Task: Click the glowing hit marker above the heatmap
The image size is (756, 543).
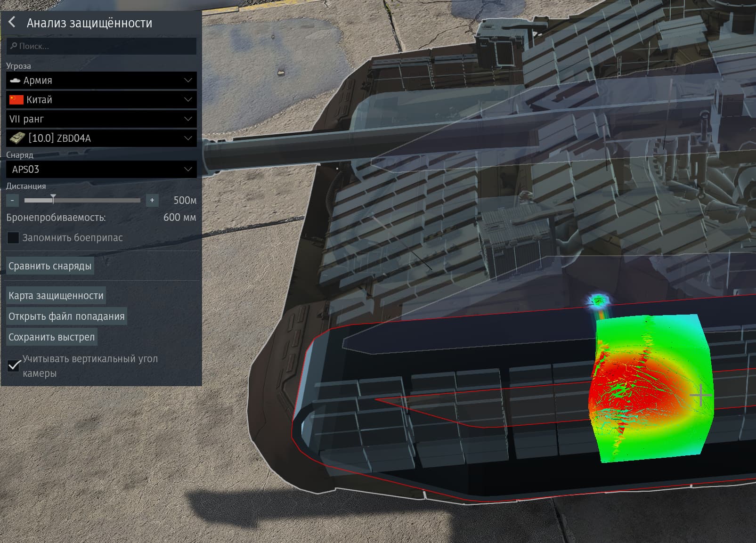Action: 598,300
